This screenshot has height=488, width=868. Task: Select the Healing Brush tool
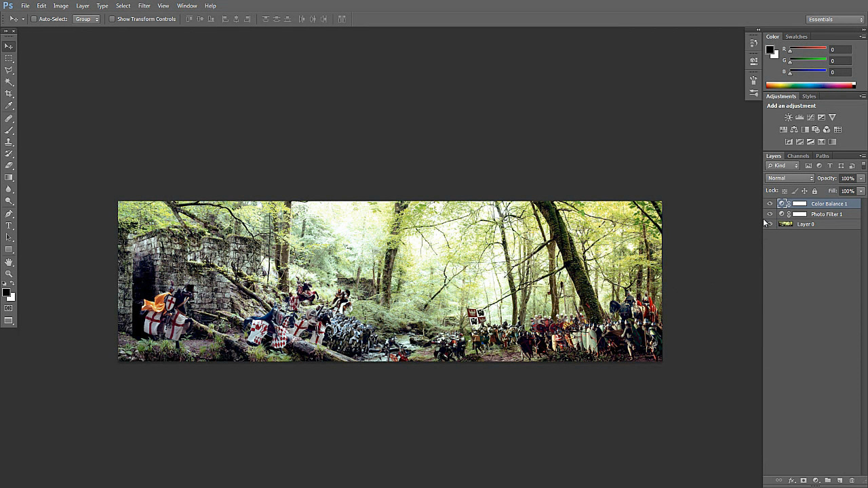9,118
